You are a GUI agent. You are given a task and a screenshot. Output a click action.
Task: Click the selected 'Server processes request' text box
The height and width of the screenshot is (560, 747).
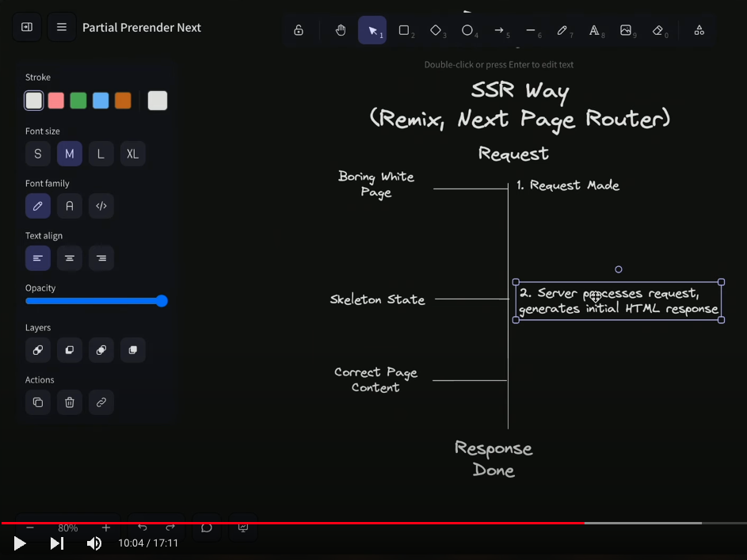click(x=619, y=301)
